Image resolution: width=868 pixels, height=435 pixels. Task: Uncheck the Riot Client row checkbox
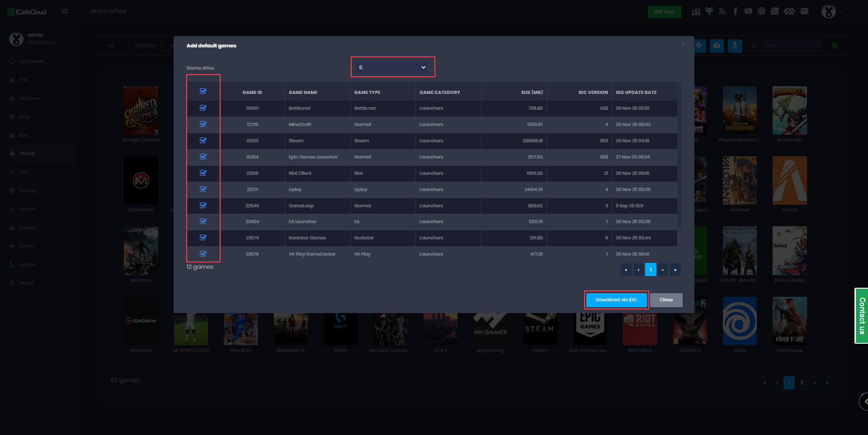pyautogui.click(x=203, y=173)
